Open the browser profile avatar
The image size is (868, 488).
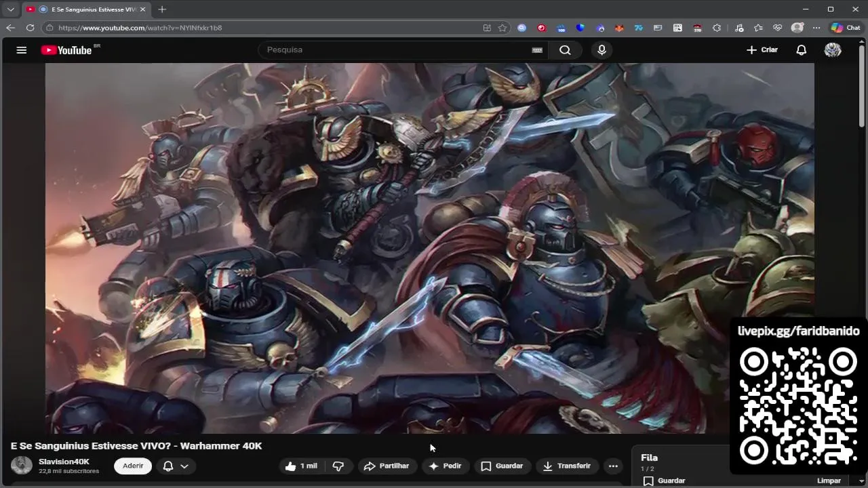pos(797,28)
